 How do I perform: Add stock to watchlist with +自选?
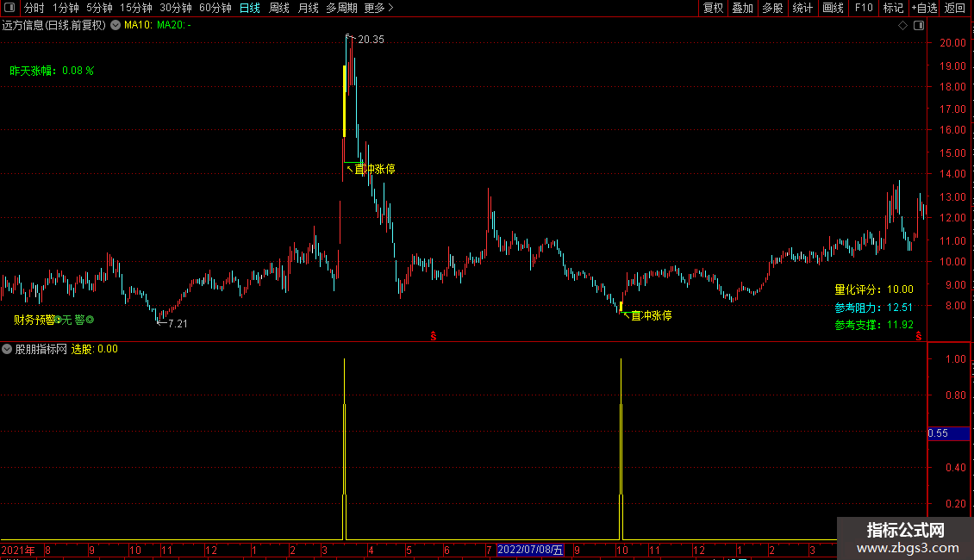coord(924,8)
